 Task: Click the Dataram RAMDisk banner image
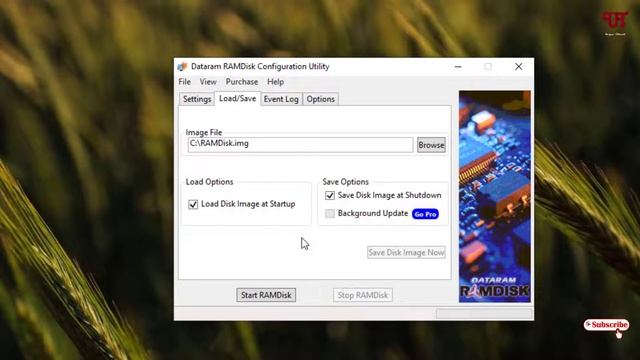pyautogui.click(x=495, y=196)
